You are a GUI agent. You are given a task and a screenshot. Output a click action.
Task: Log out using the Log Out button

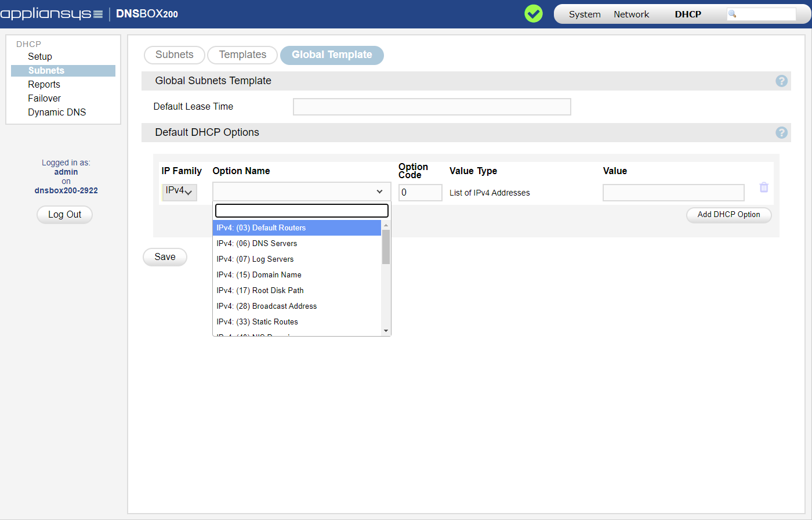coord(64,215)
